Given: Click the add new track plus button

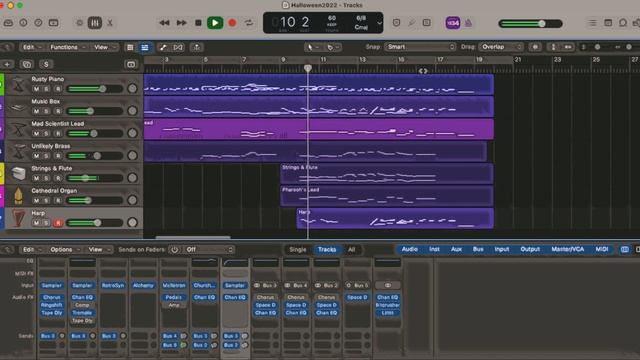Looking at the screenshot, I should tap(7, 64).
